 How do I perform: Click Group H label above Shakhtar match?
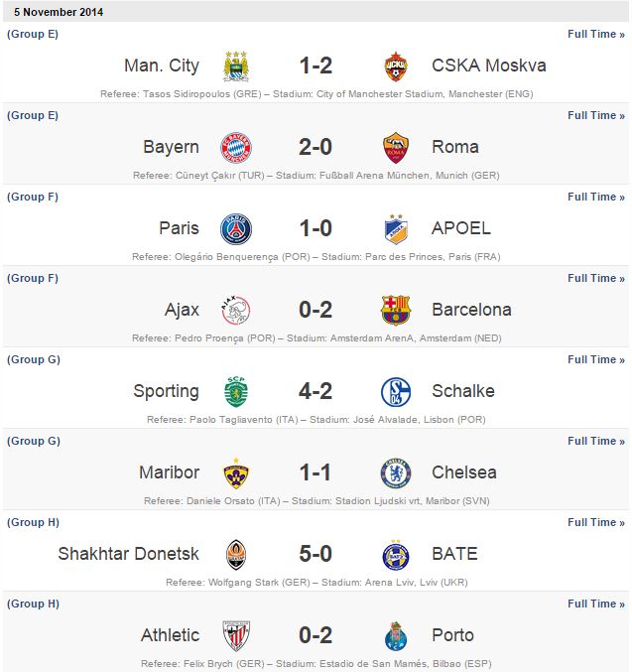click(33, 522)
